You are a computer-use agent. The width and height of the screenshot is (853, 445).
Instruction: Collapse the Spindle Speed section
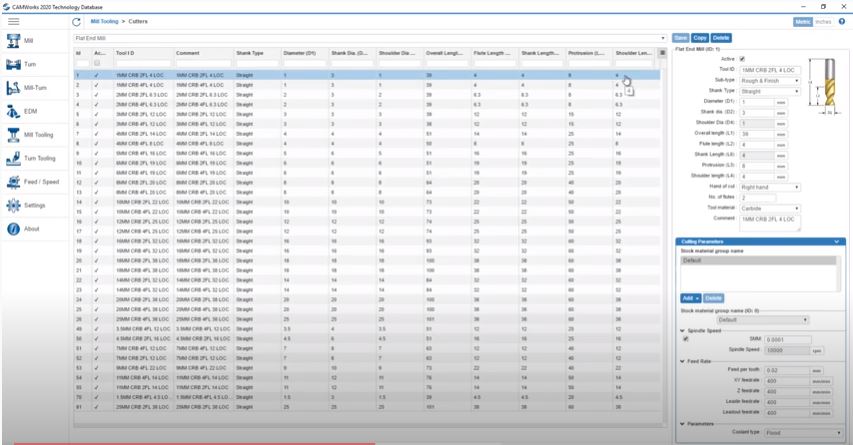click(x=683, y=331)
